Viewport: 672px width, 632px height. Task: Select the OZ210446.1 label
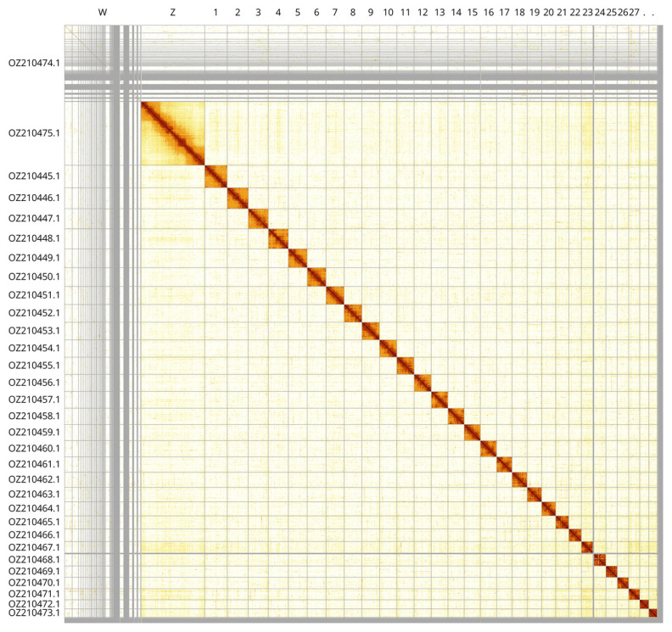click(34, 198)
